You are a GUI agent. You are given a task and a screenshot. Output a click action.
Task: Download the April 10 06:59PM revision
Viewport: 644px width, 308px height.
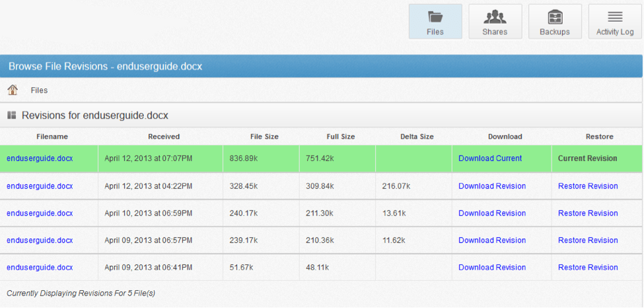pyautogui.click(x=492, y=213)
